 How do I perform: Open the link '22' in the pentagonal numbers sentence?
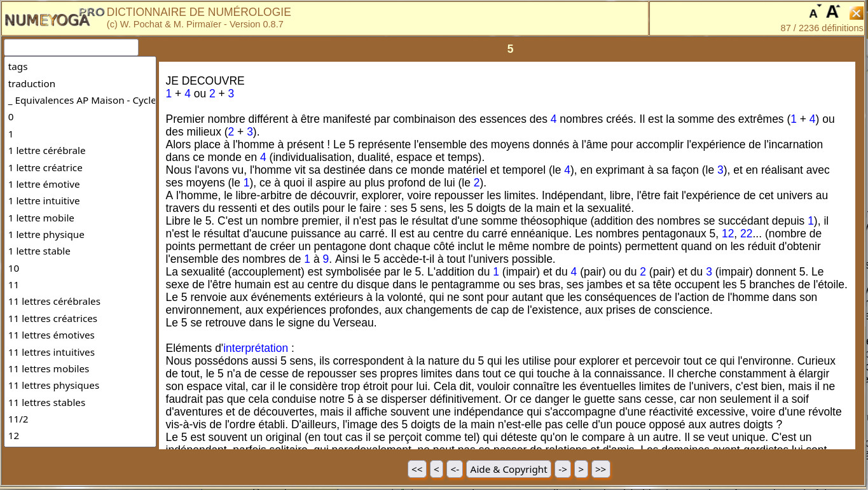pos(746,234)
